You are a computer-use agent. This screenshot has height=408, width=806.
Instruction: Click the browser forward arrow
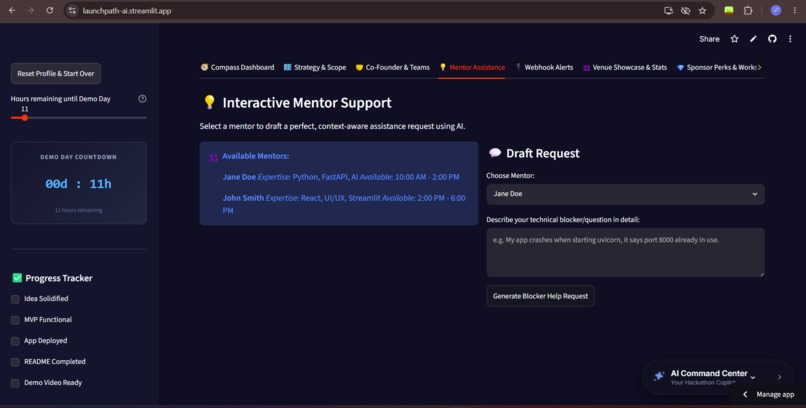point(31,10)
